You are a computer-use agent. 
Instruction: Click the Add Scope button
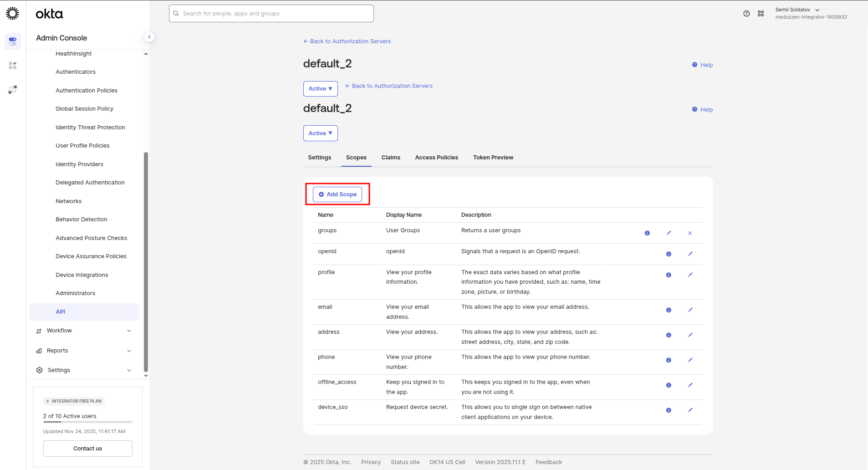pos(337,194)
